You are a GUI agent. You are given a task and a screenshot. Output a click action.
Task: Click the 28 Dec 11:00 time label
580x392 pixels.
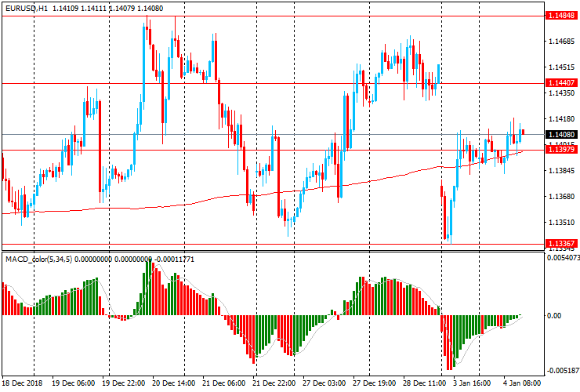[424, 385]
